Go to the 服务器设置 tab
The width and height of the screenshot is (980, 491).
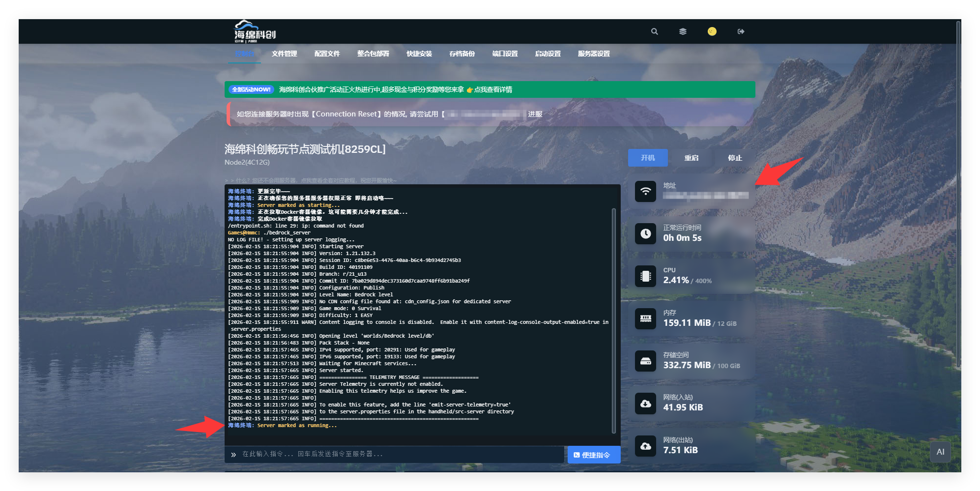coord(593,54)
